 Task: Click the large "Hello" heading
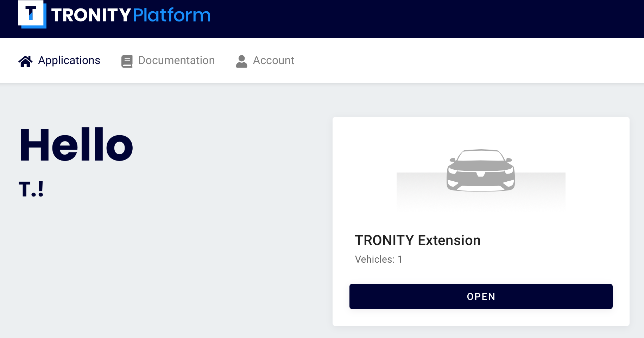click(x=76, y=145)
